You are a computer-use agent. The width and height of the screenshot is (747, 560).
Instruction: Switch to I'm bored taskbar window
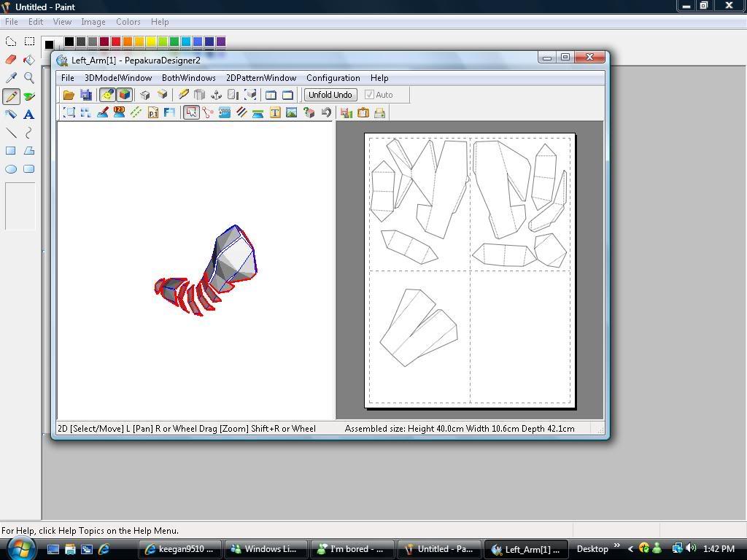[x=352, y=549]
